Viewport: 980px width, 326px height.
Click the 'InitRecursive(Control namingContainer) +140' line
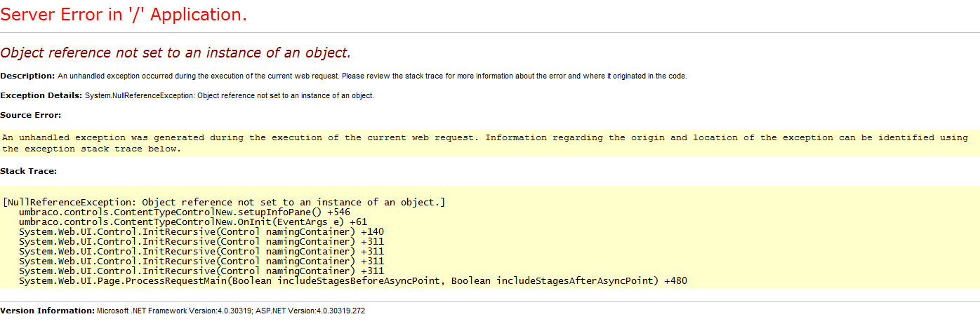[201, 232]
